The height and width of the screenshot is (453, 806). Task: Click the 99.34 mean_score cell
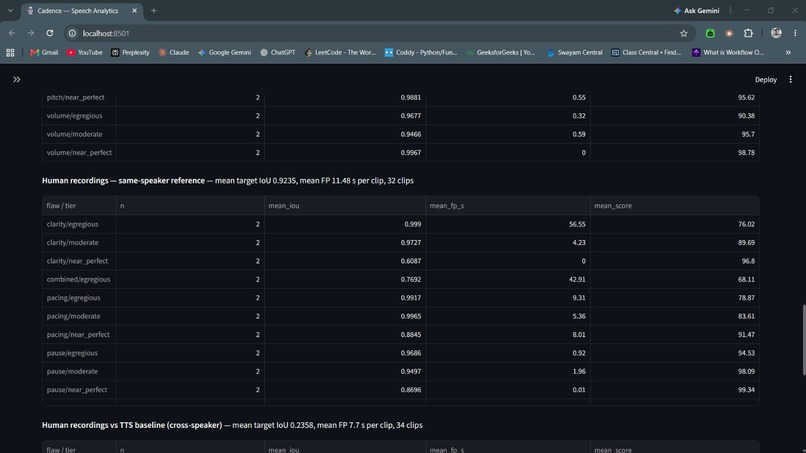pos(674,390)
